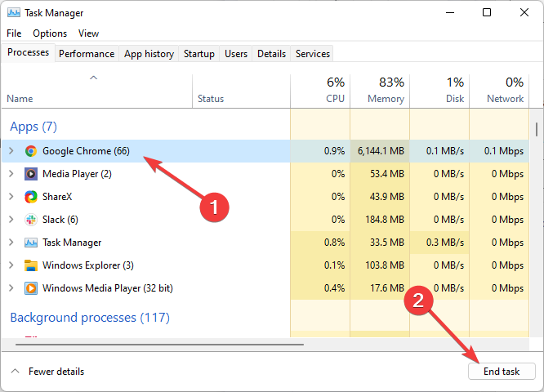The image size is (544, 392).
Task: Click the Windows Explorer folder icon
Action: 31,265
